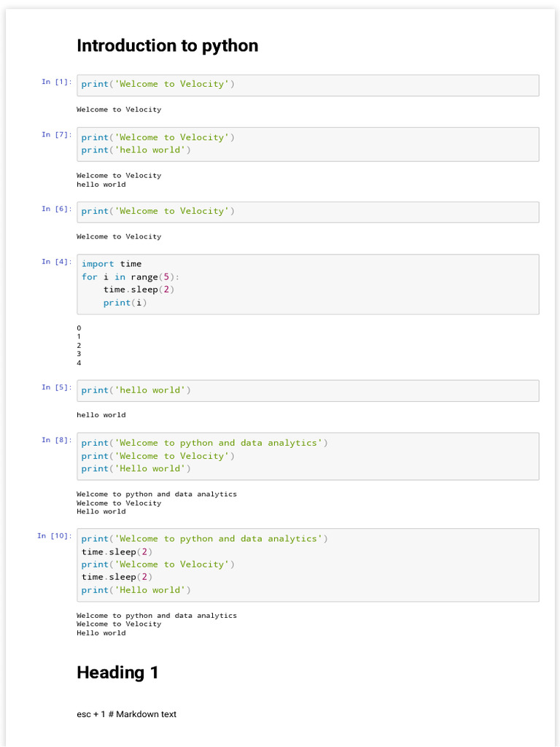560x747 pixels.
Task: Select the In [4] prompt label
Action: coord(56,261)
